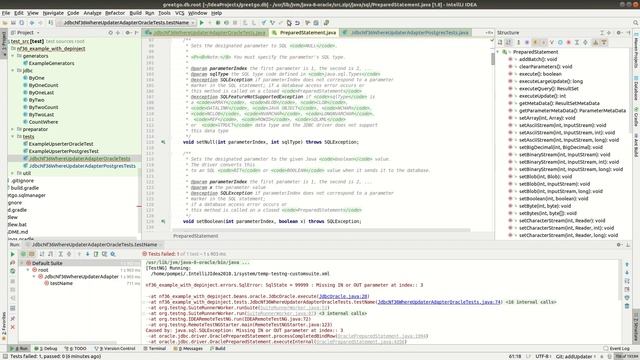This screenshot has width=640, height=360.
Task: Switch to PreparedStatement.java editor tab
Action: coord(304,33)
